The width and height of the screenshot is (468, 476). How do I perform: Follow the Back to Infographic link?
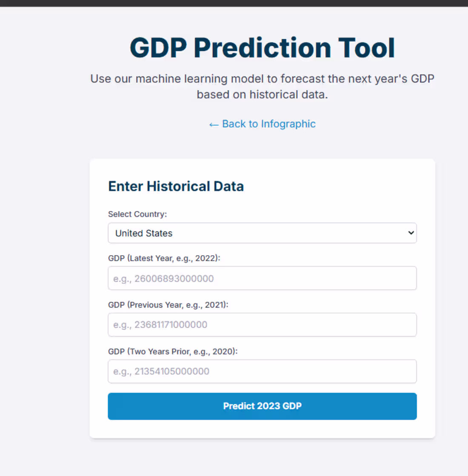pos(268,124)
